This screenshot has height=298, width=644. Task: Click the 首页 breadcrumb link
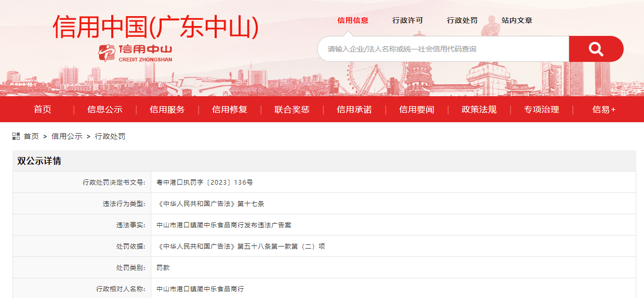(x=31, y=136)
